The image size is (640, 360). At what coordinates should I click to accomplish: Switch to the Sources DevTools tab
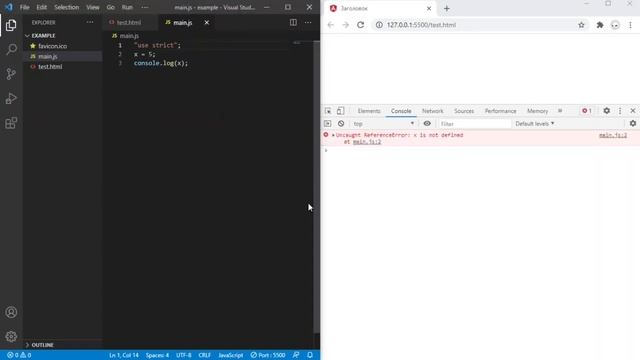(464, 111)
